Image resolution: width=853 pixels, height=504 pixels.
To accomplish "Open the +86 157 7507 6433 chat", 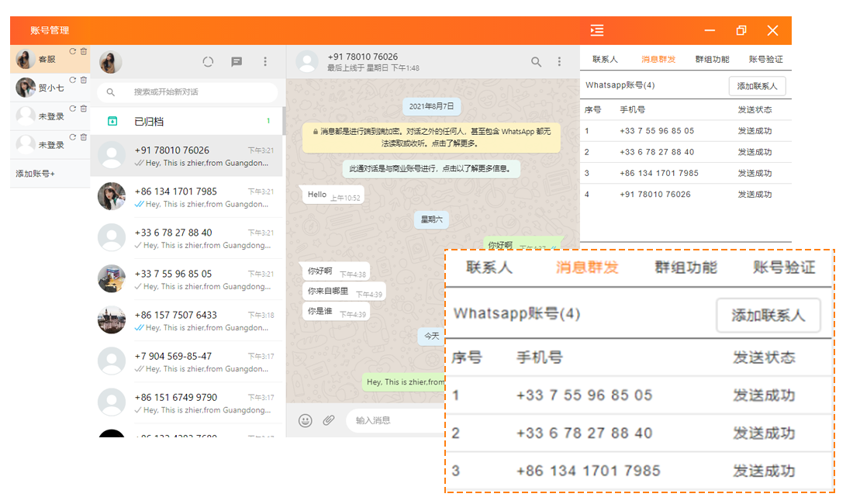I will (x=186, y=321).
